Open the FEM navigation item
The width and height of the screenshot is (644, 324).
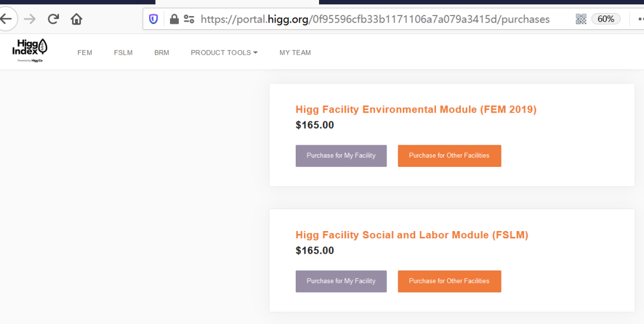[x=85, y=52]
